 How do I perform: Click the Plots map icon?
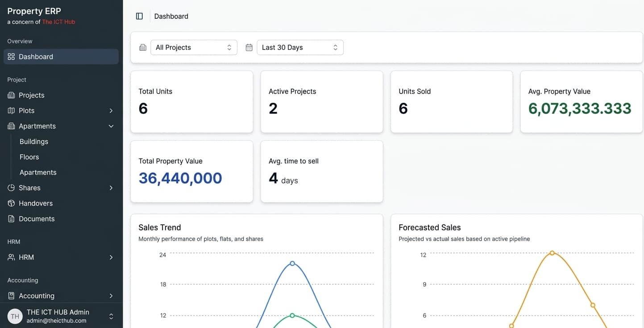[11, 111]
